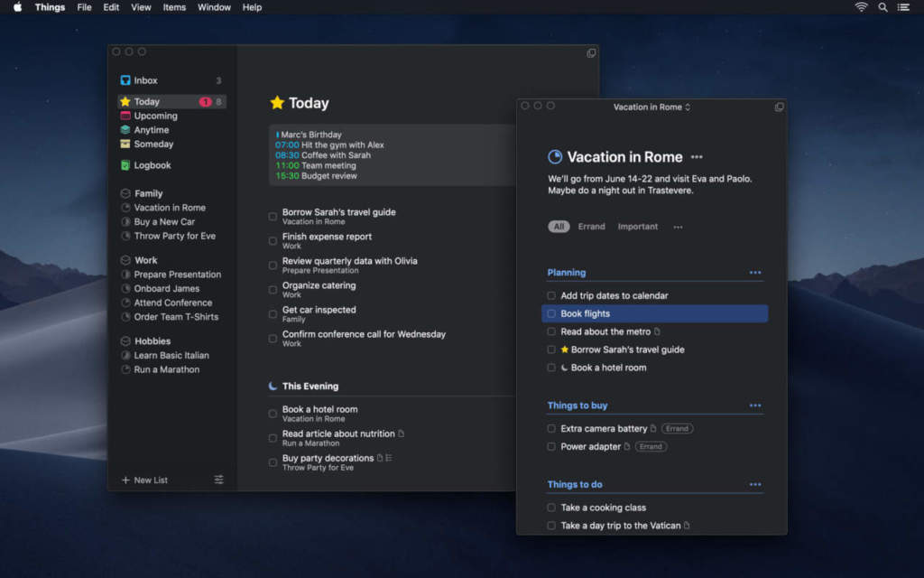Mark Book flights as complete
This screenshot has height=578, width=924.
(551, 313)
